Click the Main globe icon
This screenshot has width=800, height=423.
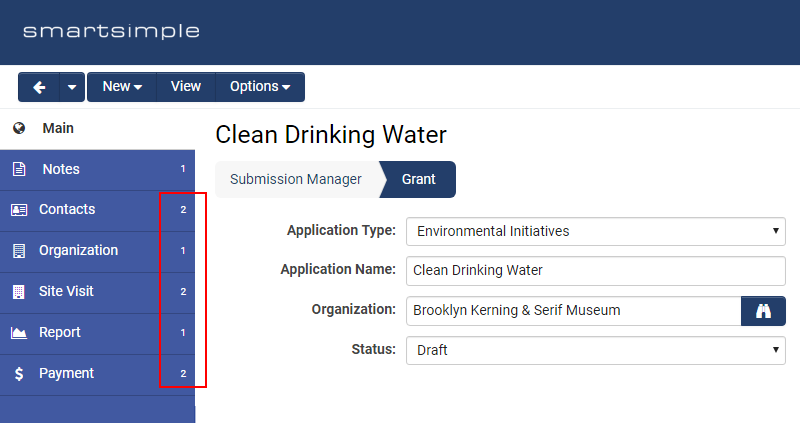pyautogui.click(x=19, y=129)
